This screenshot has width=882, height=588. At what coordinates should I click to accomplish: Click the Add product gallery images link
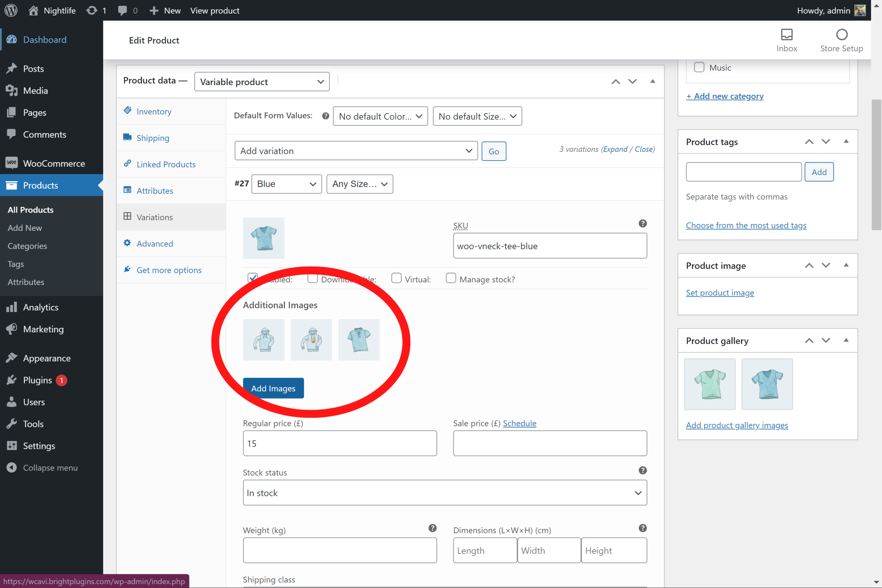point(737,425)
